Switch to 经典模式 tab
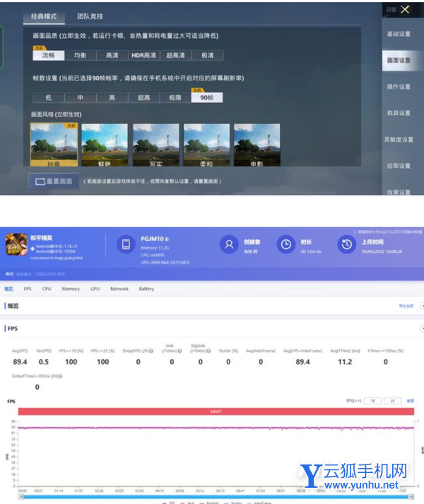The image size is (424, 504). pyautogui.click(x=44, y=16)
